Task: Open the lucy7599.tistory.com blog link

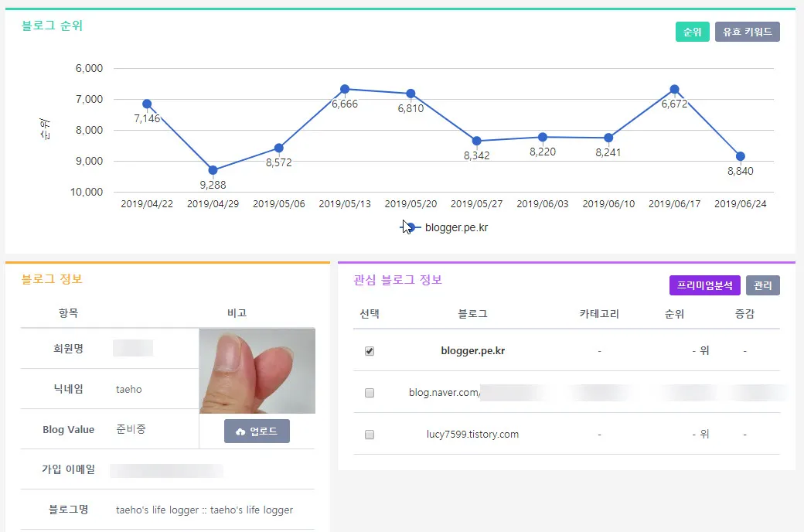Action: (472, 434)
